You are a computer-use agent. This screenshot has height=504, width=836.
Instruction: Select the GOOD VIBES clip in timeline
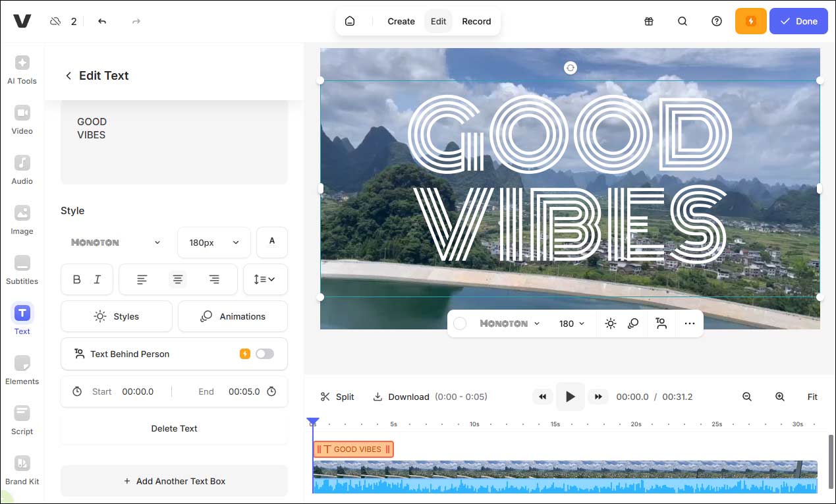coord(353,449)
